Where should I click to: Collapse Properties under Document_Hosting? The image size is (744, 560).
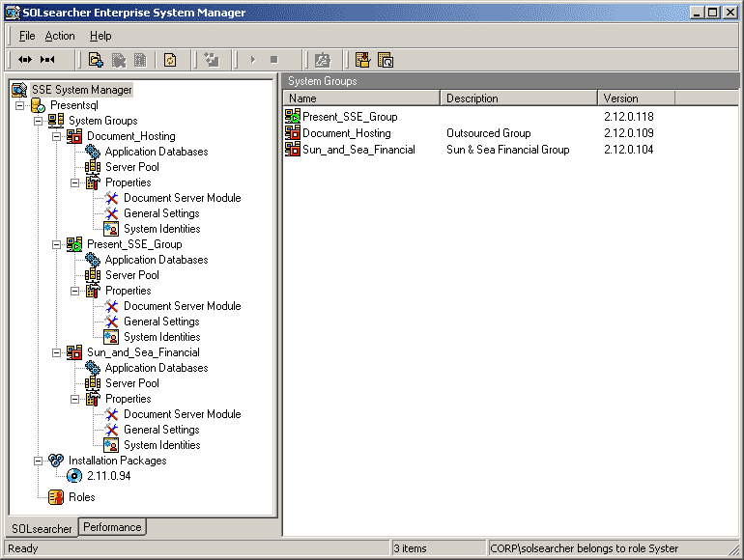click(75, 182)
